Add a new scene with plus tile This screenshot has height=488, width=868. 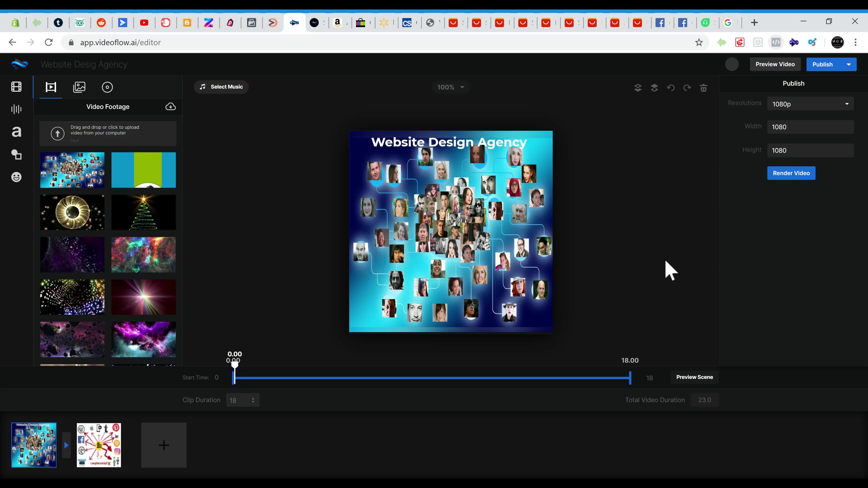164,445
